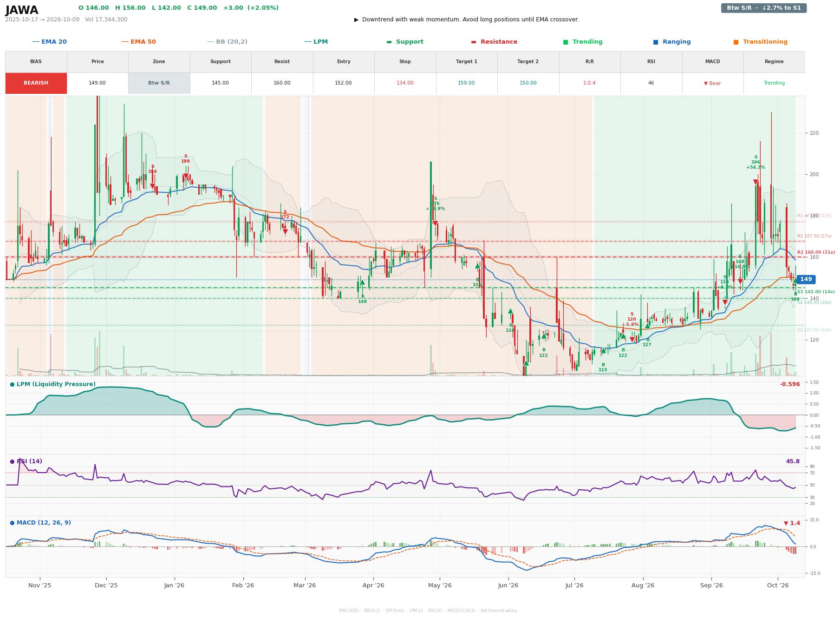Click the green Support legend entry
The width and height of the screenshot is (840, 618).
point(405,42)
